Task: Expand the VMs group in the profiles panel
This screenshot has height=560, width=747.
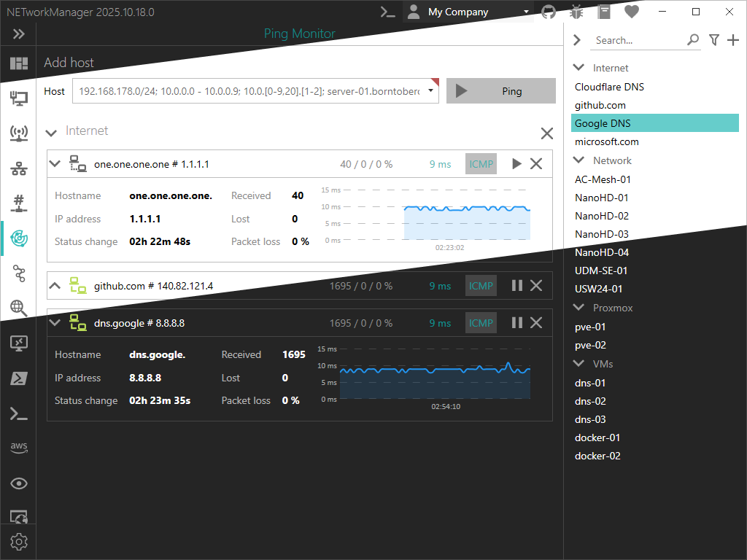Action: (x=578, y=363)
